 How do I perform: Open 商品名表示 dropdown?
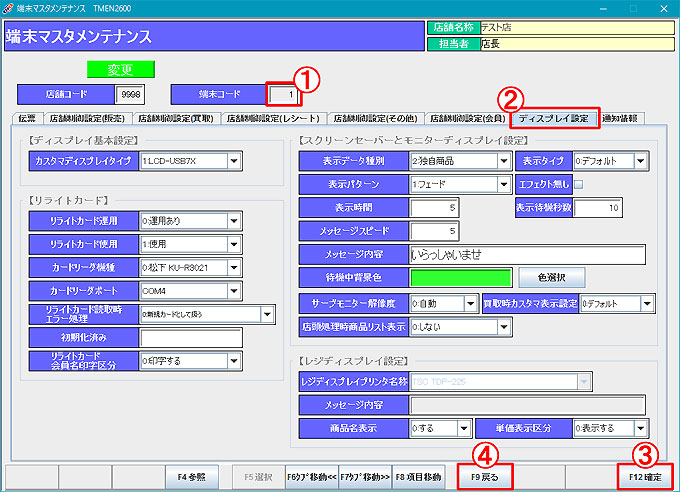pyautogui.click(x=464, y=429)
